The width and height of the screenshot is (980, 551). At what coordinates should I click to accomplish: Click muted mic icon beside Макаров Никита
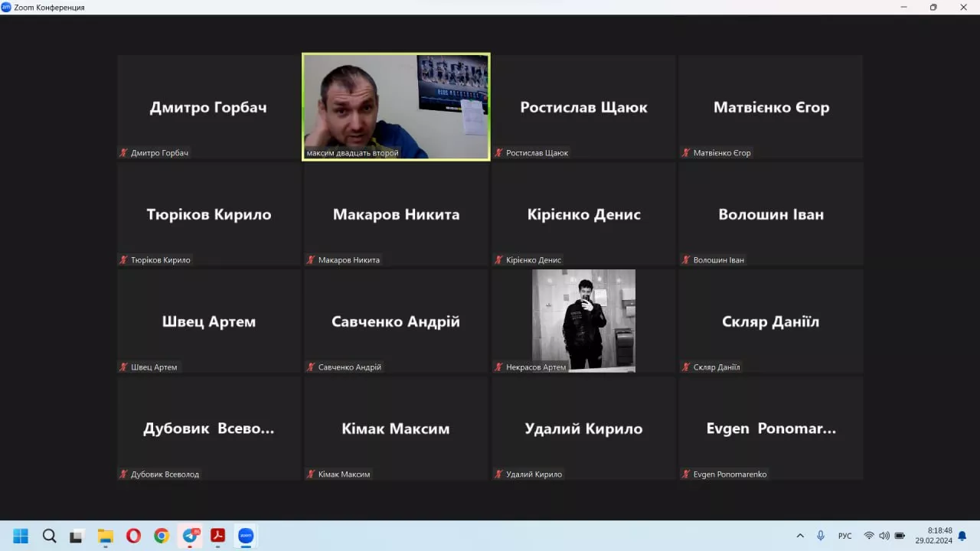point(311,260)
